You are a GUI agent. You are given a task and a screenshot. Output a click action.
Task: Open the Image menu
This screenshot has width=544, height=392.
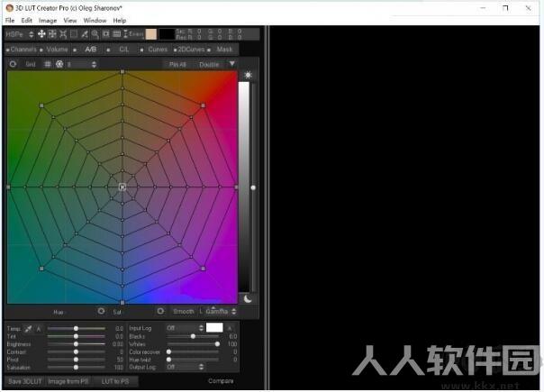pyautogui.click(x=48, y=21)
